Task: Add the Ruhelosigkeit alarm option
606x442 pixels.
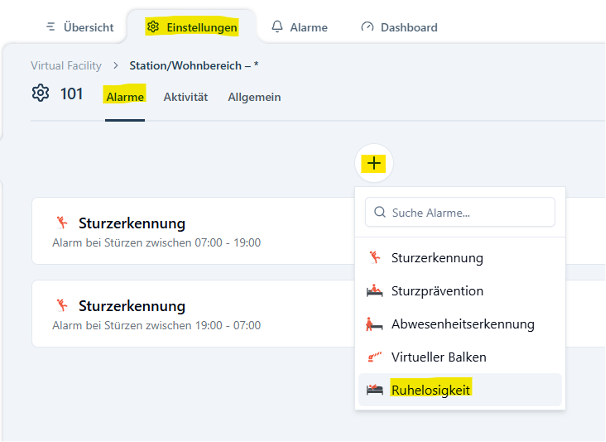Action: [431, 390]
